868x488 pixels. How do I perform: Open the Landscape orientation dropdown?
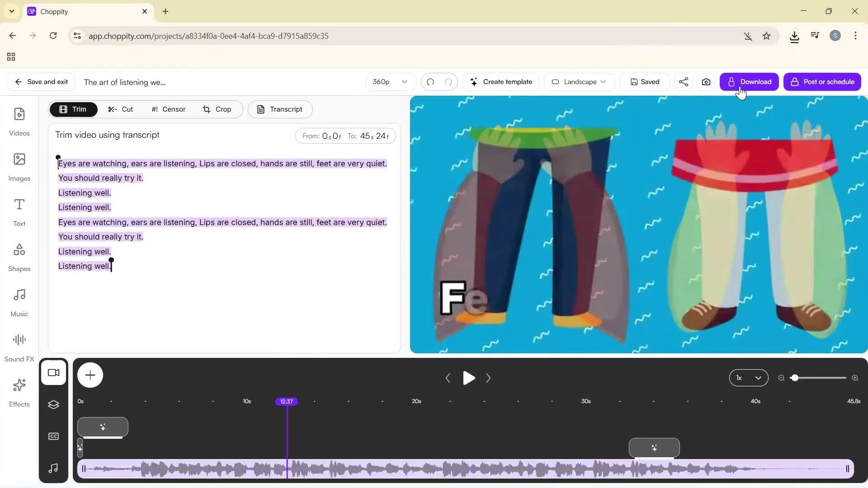(579, 82)
